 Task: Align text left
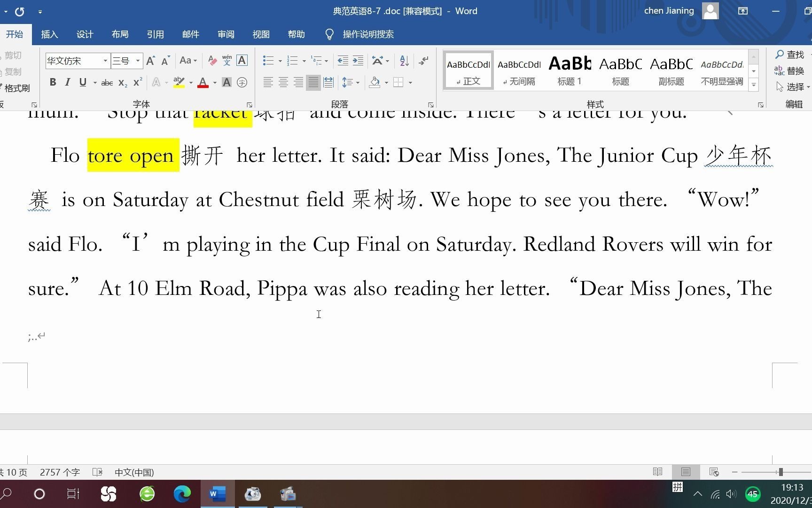point(268,82)
